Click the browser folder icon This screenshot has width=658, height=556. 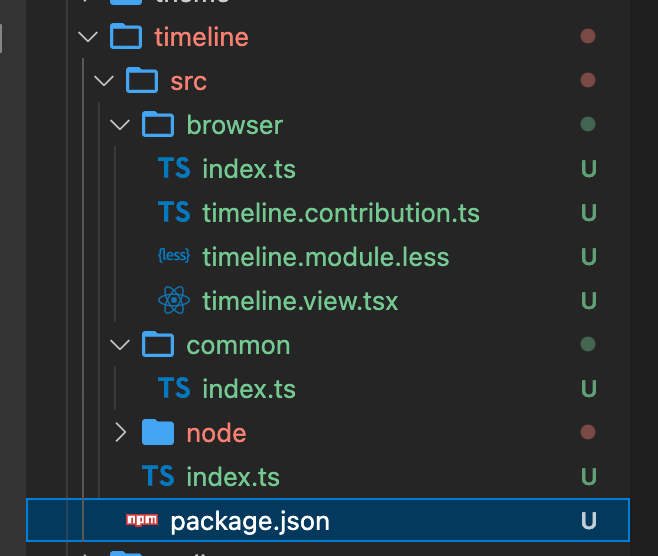point(158,124)
